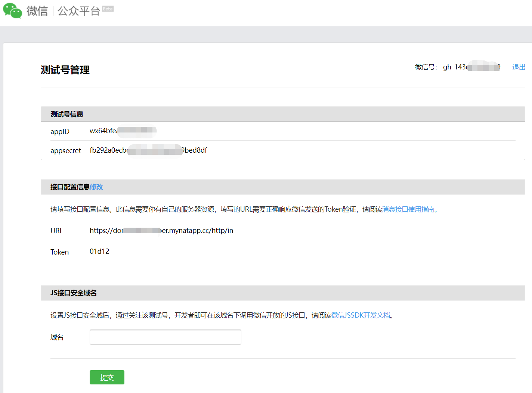532x393 pixels.
Task: Click the appsecret label
Action: (66, 151)
